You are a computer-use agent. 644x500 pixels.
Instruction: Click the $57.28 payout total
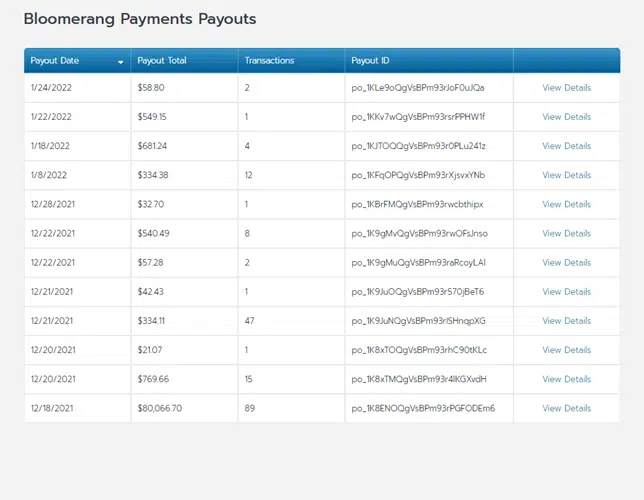(150, 263)
